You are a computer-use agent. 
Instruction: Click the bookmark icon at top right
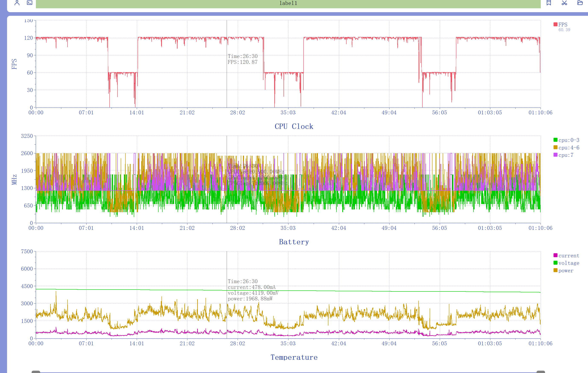pos(549,3)
